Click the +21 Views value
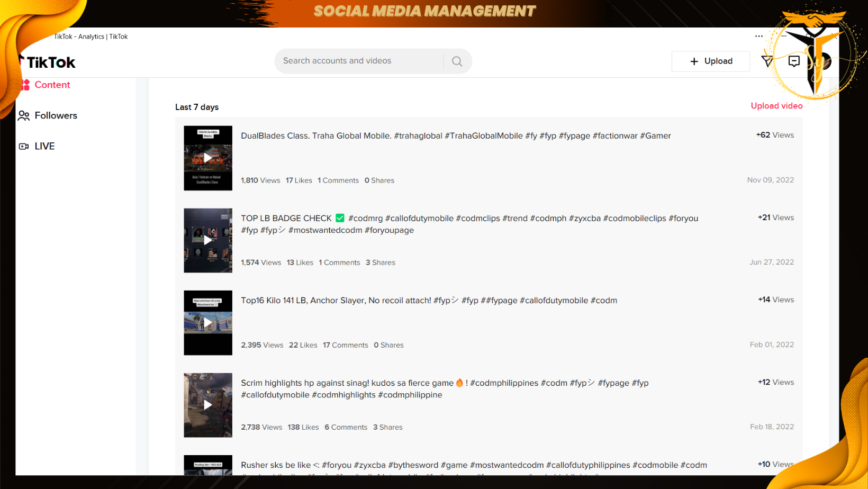The height and width of the screenshot is (489, 868). tap(776, 218)
